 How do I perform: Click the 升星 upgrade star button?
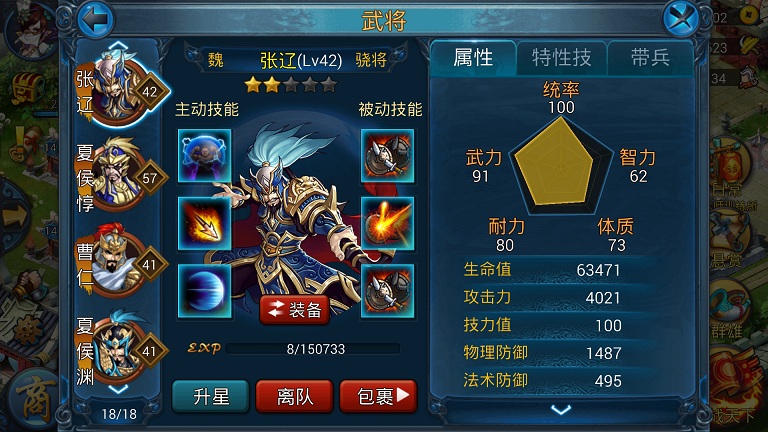211,396
